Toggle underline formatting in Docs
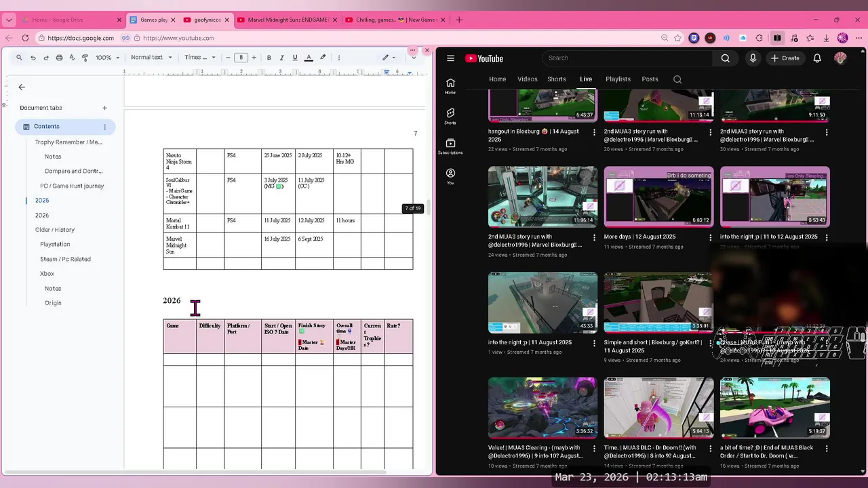This screenshot has height=488, width=868. 294,58
